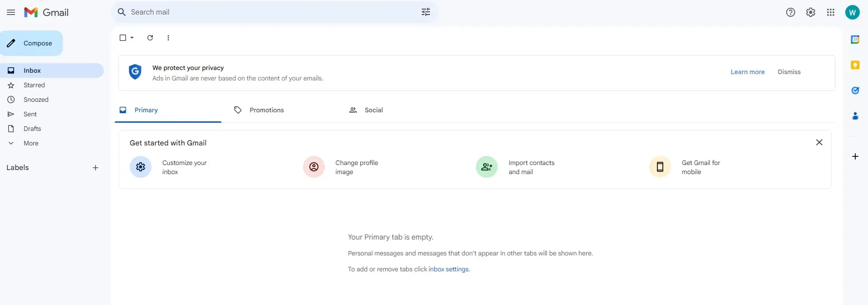The image size is (868, 305).
Task: Open Google Calendar in side panel
Action: (855, 40)
